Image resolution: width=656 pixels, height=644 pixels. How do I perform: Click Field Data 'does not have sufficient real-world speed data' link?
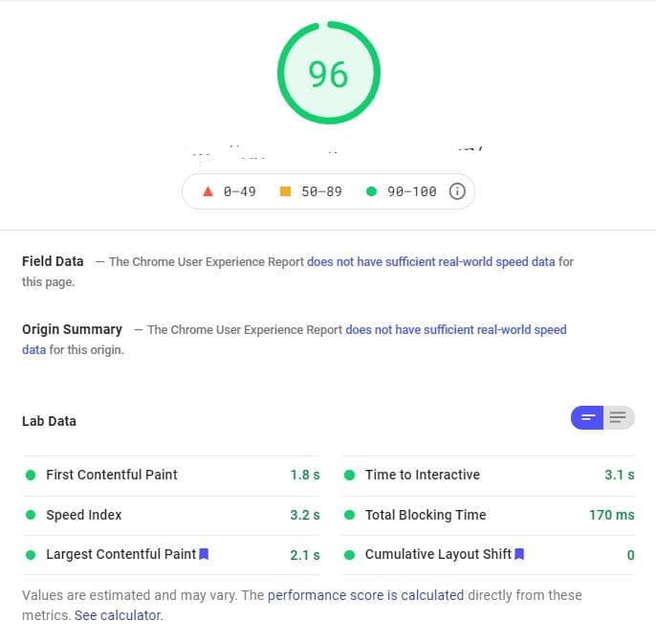(430, 261)
